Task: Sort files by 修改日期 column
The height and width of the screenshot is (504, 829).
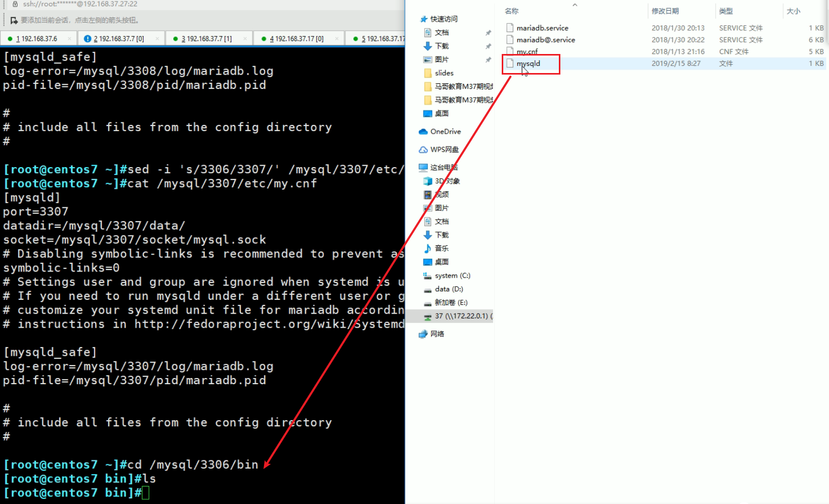Action: tap(665, 11)
